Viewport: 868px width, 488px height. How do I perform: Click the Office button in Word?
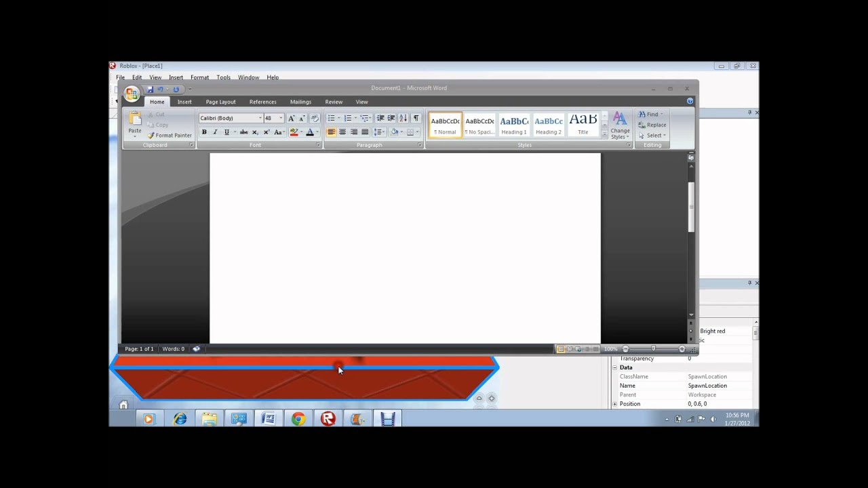coord(132,94)
